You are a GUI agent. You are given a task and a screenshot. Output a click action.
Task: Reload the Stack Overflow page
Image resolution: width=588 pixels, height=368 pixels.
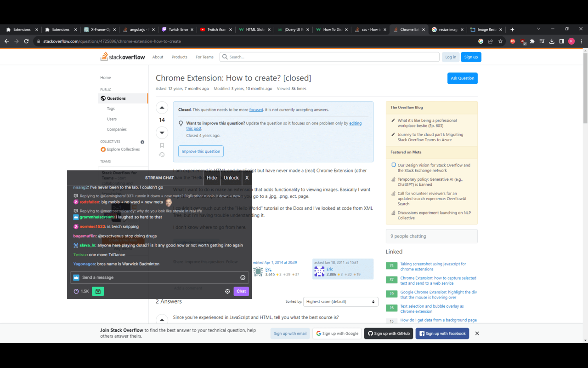click(27, 41)
